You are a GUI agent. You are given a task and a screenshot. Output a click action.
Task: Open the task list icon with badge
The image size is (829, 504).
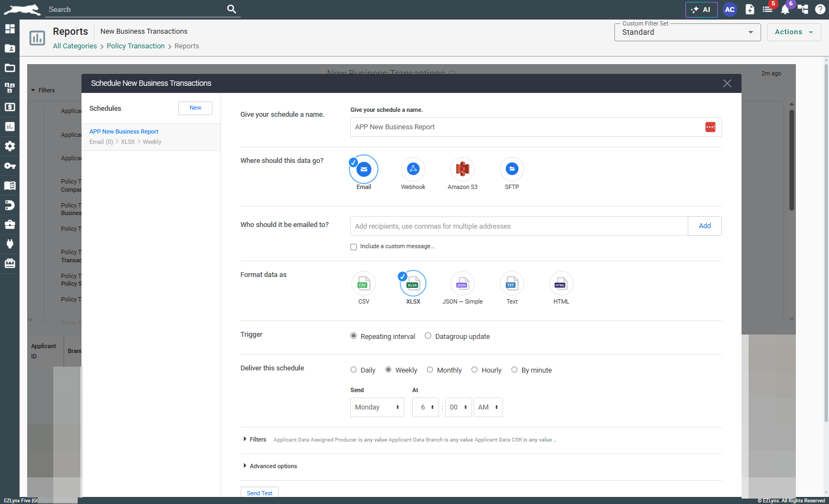coord(768,9)
